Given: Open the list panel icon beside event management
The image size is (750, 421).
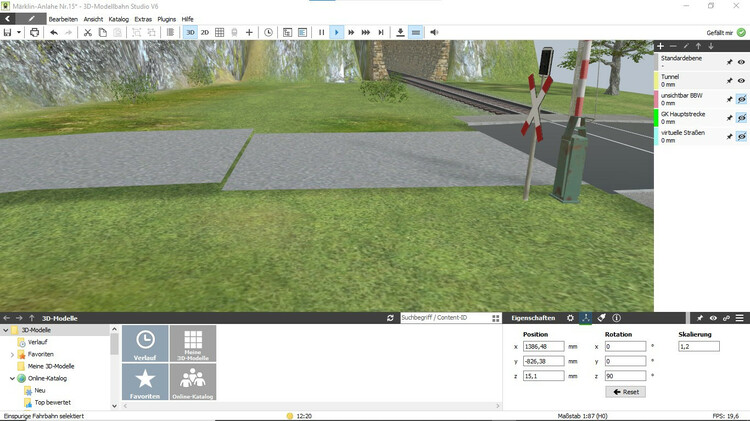Looking at the screenshot, I should point(302,33).
